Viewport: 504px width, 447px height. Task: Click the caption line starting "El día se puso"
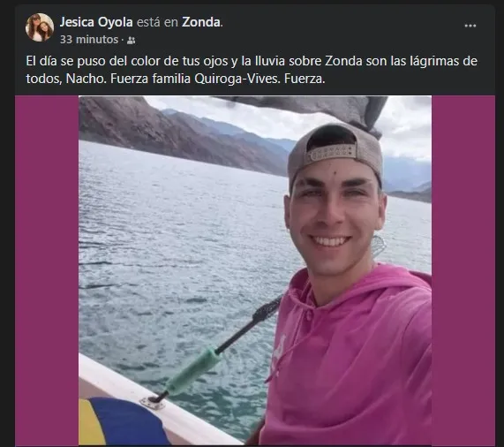252,61
